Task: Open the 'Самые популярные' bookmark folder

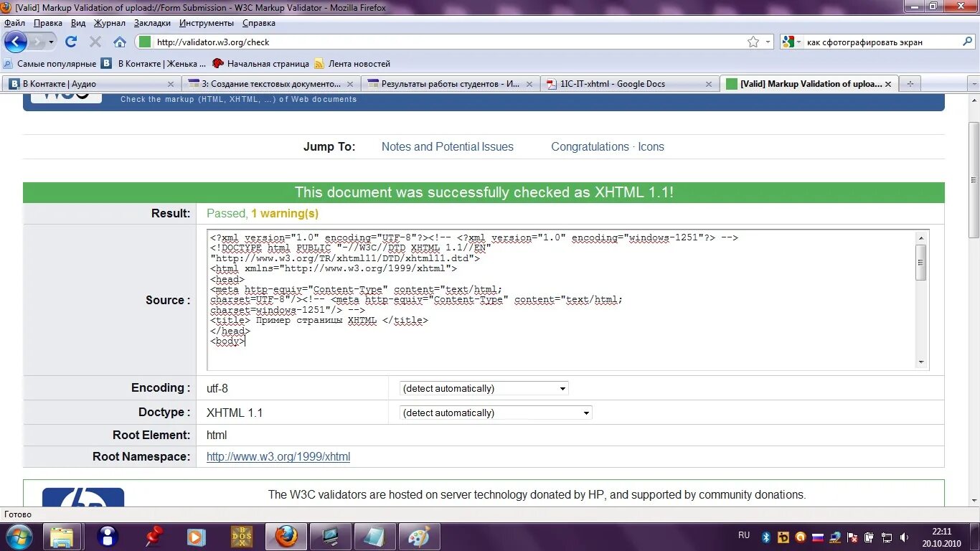Action: point(50,64)
